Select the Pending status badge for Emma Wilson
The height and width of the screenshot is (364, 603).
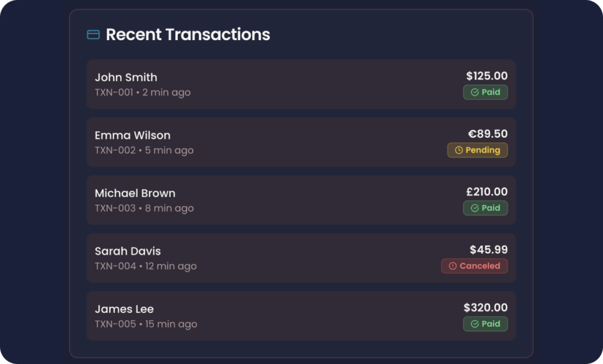[477, 150]
